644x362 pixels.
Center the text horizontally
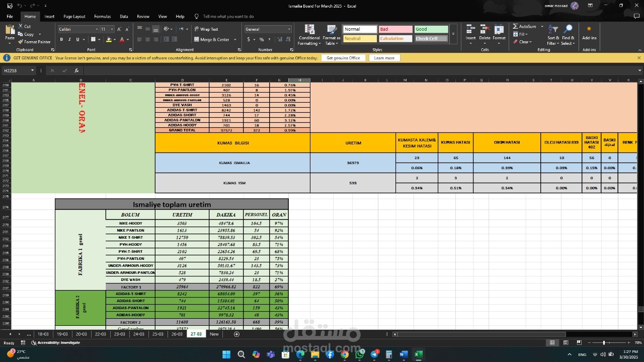click(147, 39)
